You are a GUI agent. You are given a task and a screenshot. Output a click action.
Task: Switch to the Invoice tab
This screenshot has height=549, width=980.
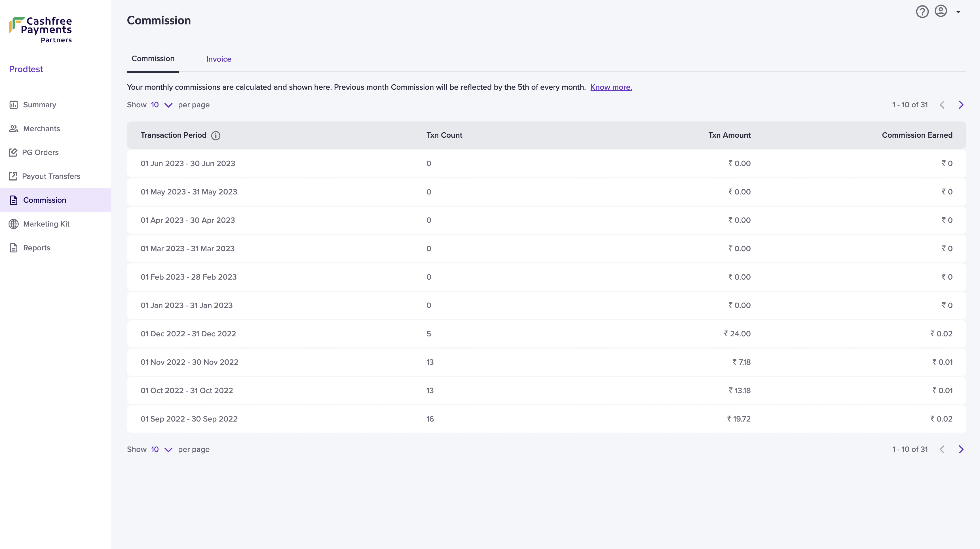(218, 59)
